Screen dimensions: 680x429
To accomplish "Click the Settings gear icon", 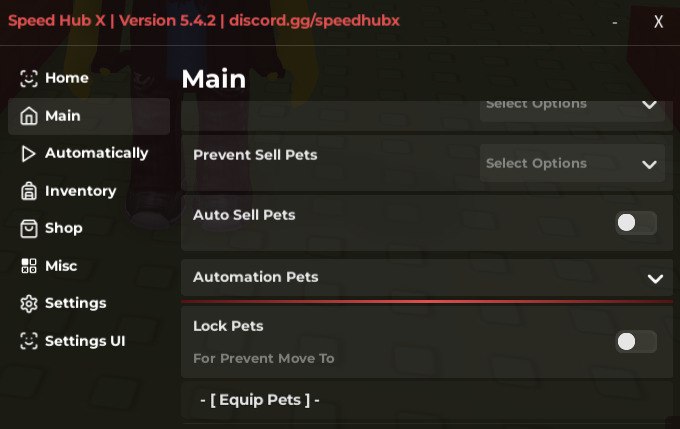I will pyautogui.click(x=28, y=303).
